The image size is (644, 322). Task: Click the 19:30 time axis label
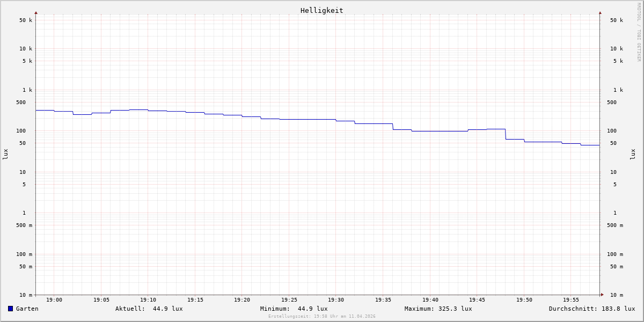[x=336, y=300]
